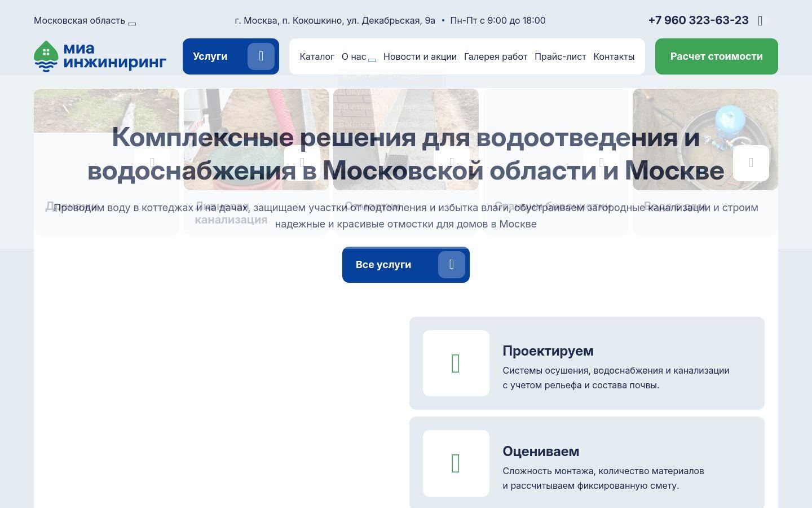Select the Ливневая канализация service card
The width and height of the screenshot is (812, 508).
(x=257, y=162)
